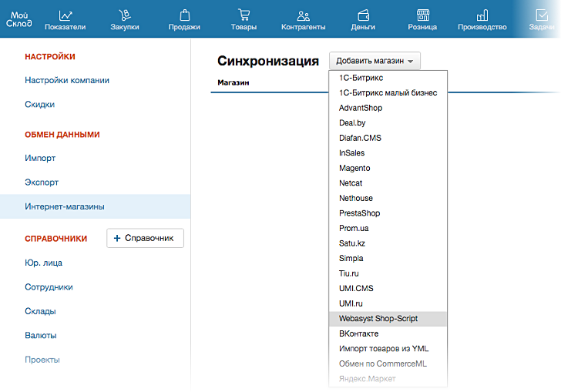Open Продажи shopping bag icon
Screen dimensions: 561x392
[184, 15]
